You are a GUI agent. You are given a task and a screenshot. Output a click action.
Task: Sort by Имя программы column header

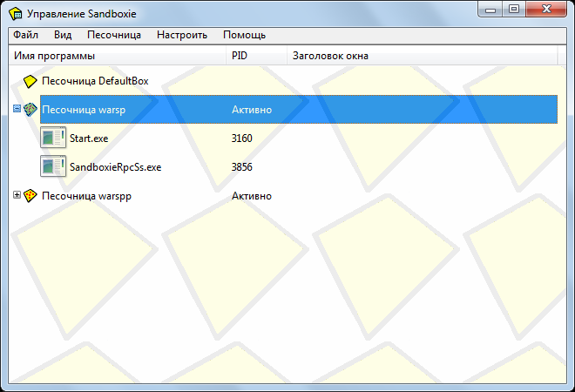coord(118,56)
